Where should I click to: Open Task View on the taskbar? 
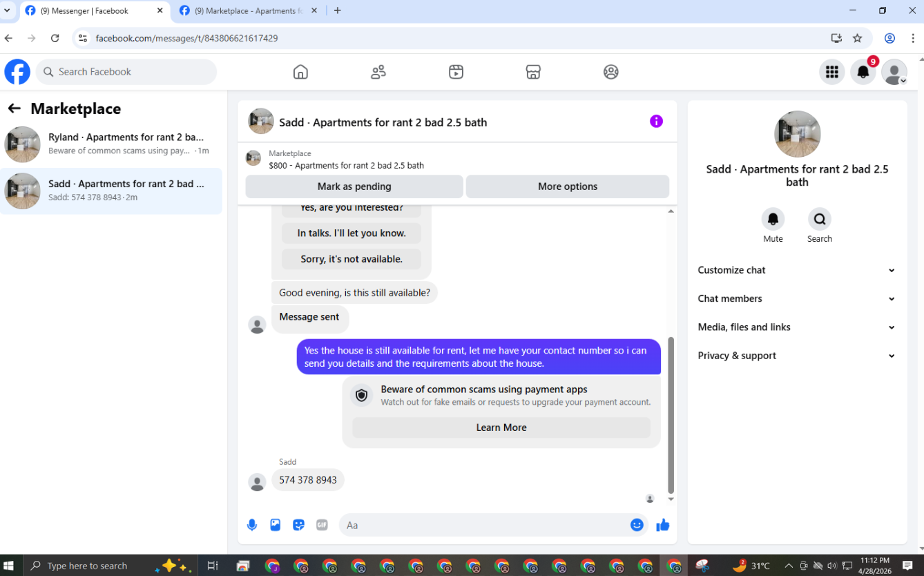click(x=213, y=566)
